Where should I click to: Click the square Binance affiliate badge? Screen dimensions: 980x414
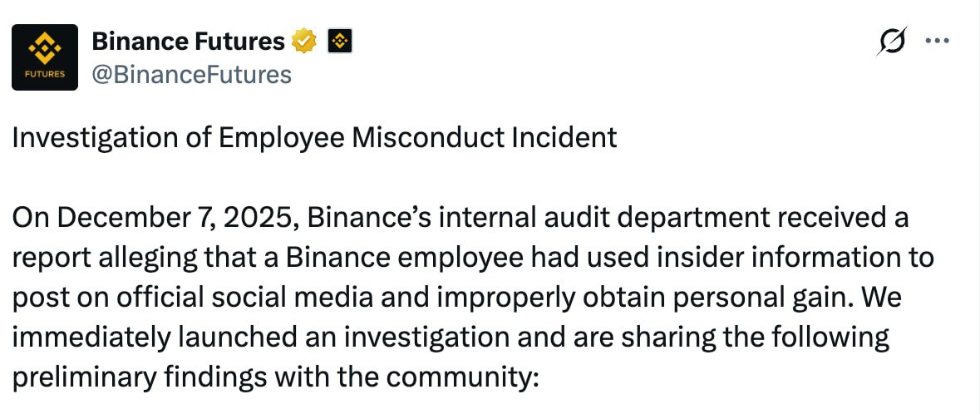pyautogui.click(x=342, y=41)
